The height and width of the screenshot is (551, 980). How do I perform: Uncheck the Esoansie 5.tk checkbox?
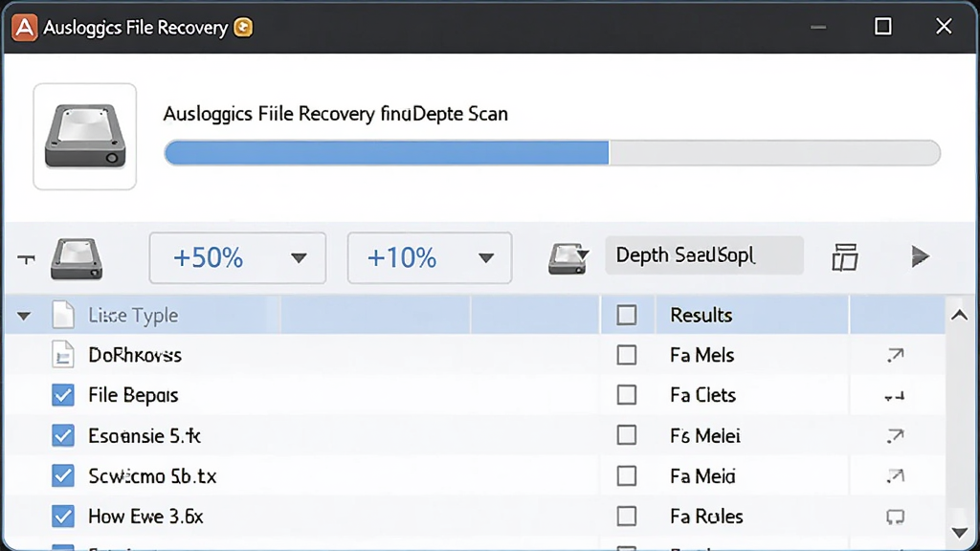[x=63, y=435]
